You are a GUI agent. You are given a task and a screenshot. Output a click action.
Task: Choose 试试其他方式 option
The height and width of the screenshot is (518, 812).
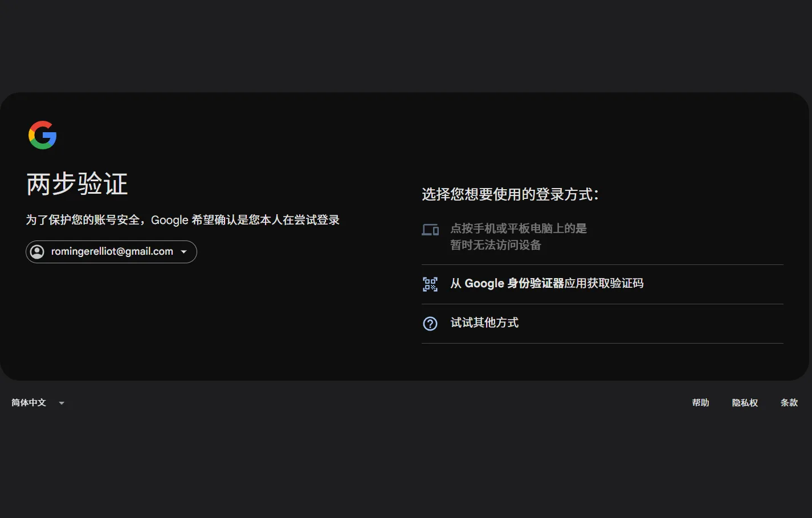coord(602,324)
